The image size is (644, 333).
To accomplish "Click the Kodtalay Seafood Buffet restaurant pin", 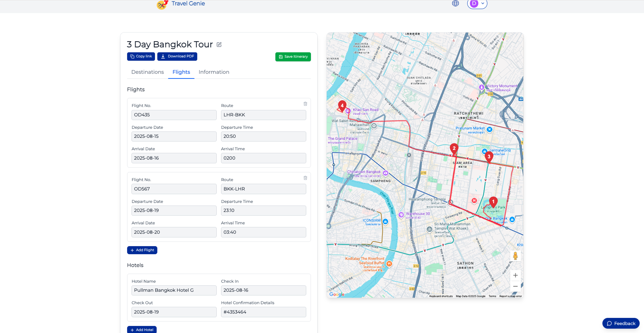I will [389, 264].
